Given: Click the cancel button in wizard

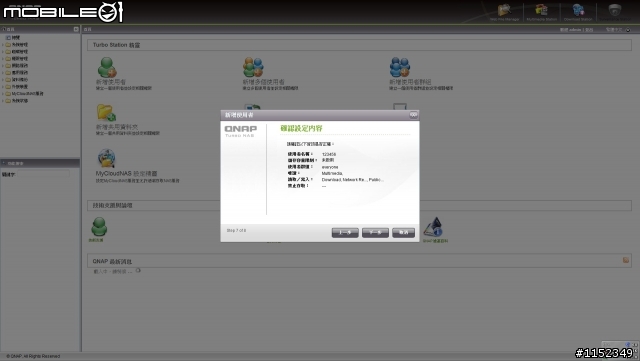Looking at the screenshot, I should pyautogui.click(x=403, y=233).
